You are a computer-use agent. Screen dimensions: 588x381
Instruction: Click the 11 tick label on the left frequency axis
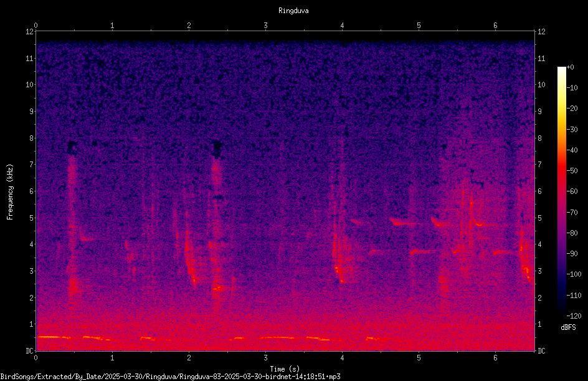coord(29,58)
